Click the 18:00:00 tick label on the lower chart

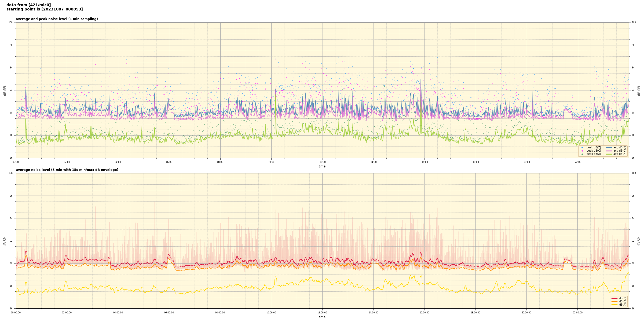click(x=475, y=313)
